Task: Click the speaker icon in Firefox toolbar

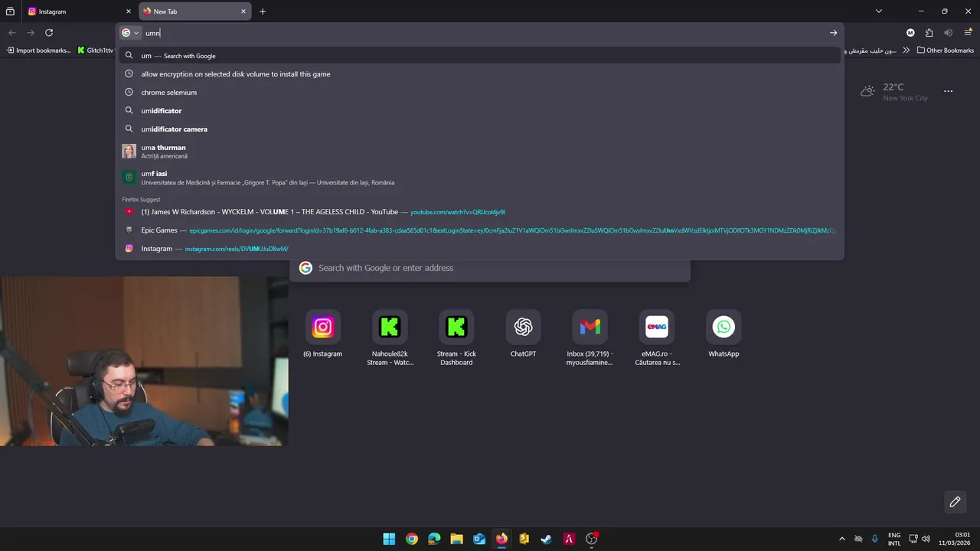Action: tap(948, 33)
